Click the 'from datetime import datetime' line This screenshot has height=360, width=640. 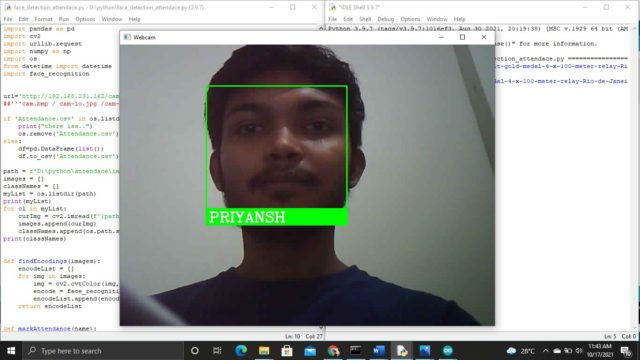(x=57, y=66)
